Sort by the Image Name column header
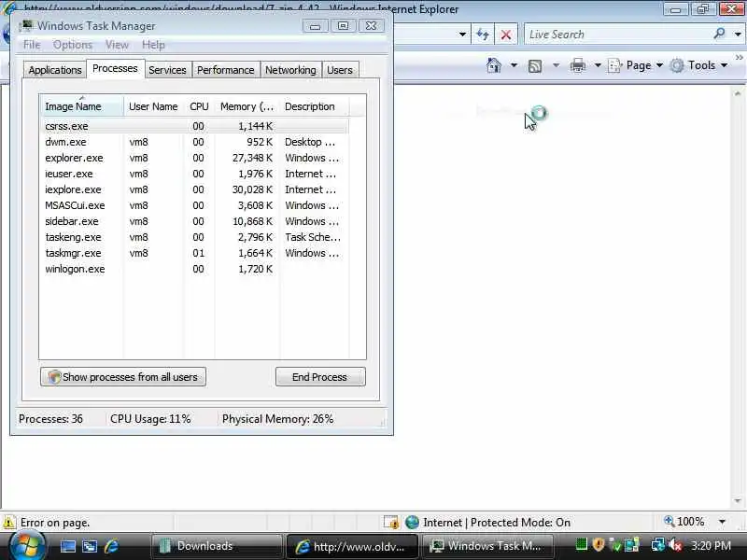Screen dimensions: 747x560 [81, 106]
